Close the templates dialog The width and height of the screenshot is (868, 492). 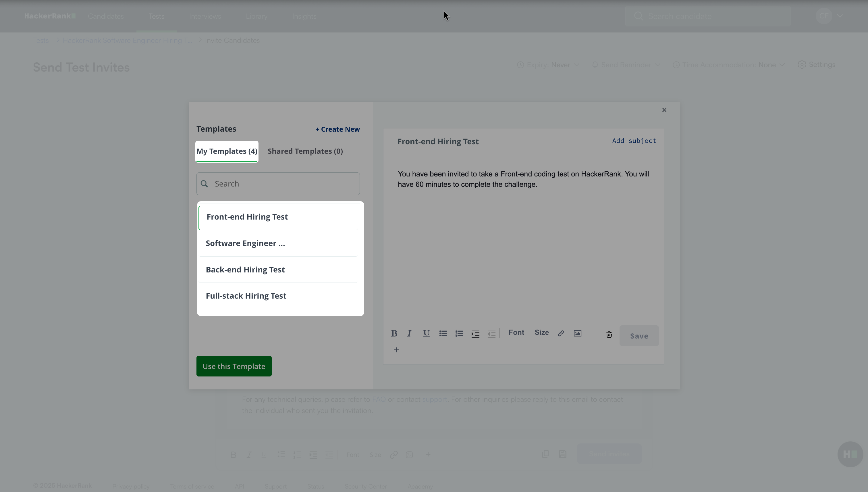tap(664, 110)
